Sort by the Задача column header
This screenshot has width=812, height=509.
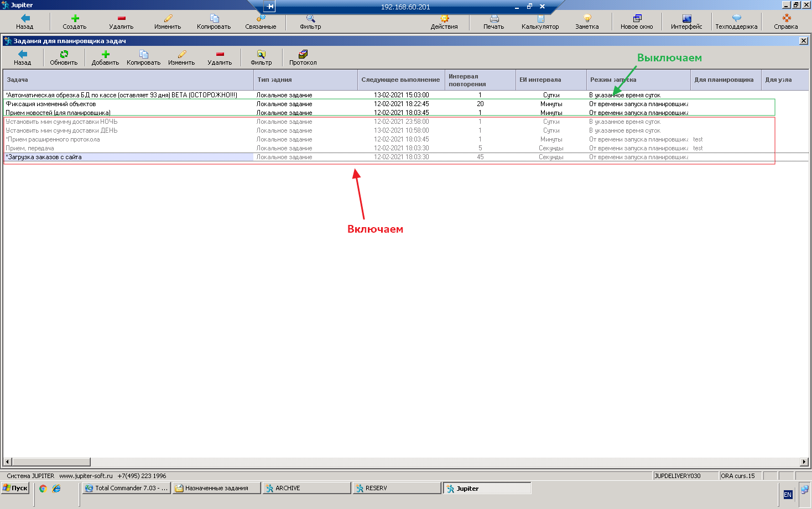(x=128, y=80)
